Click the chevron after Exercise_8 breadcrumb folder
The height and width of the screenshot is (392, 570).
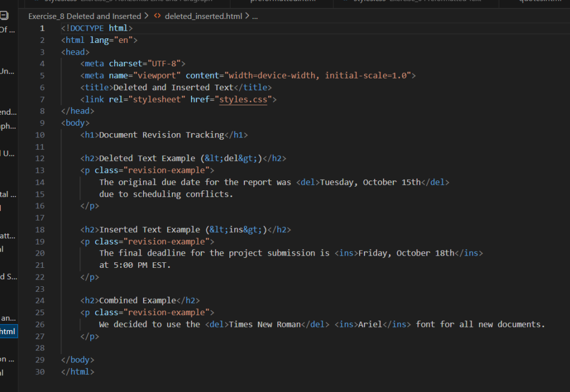point(146,16)
